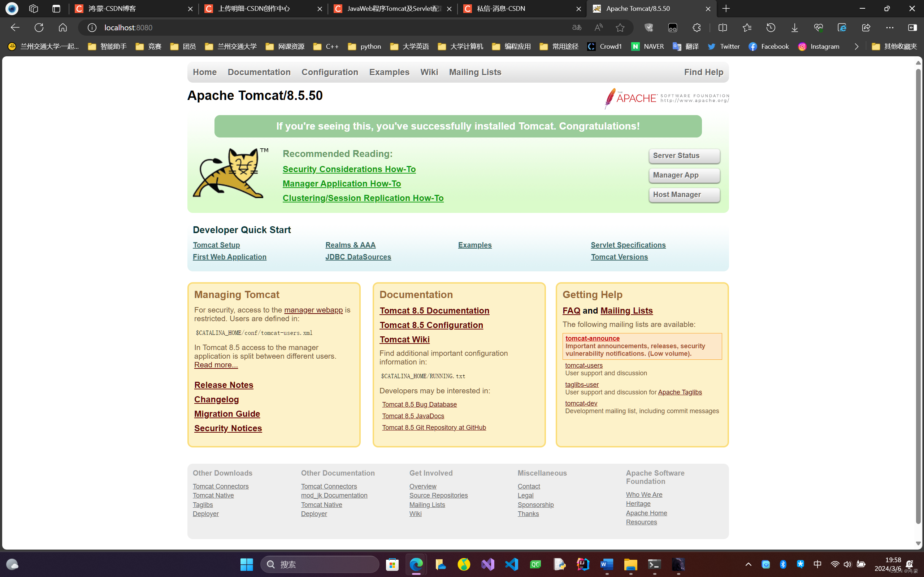Open Microsoft Edge from taskbar
Viewport: 924px width, 577px height.
pos(416,564)
